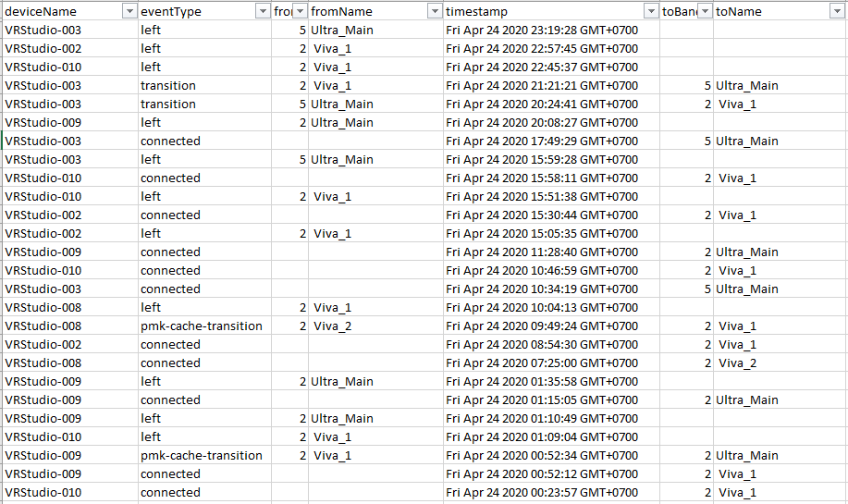Screen dimensions: 848x504
Task: Open the timestamp column filter dropdown
Action: (x=651, y=11)
